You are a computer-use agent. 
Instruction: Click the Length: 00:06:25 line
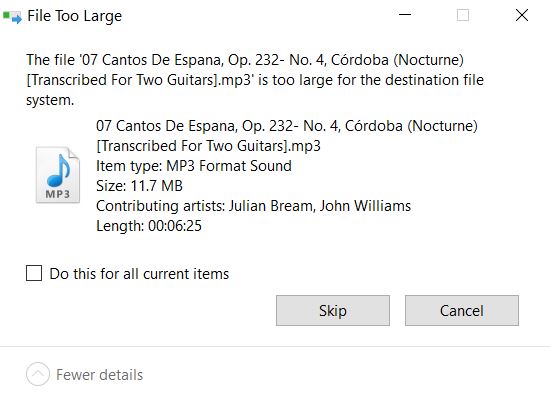149,226
